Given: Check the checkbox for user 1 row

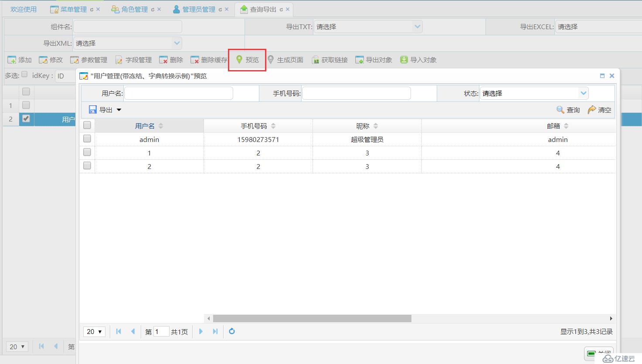Looking at the screenshot, I should tap(87, 152).
